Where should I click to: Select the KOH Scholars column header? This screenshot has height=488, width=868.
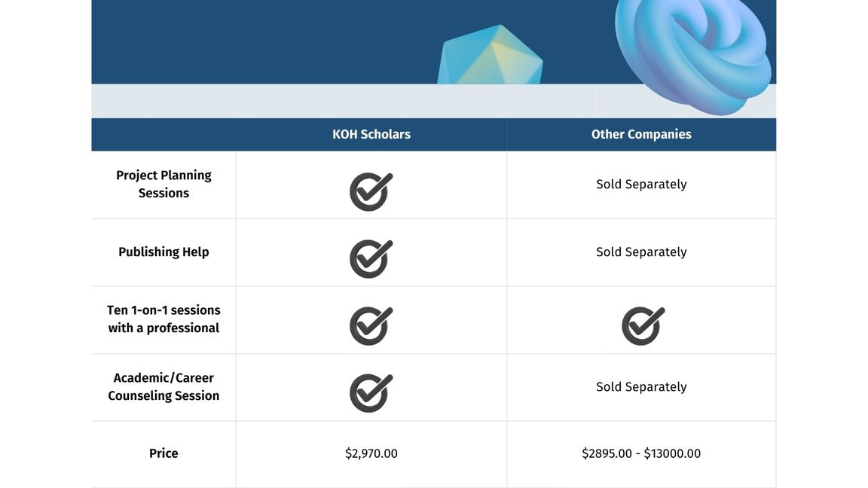click(371, 134)
